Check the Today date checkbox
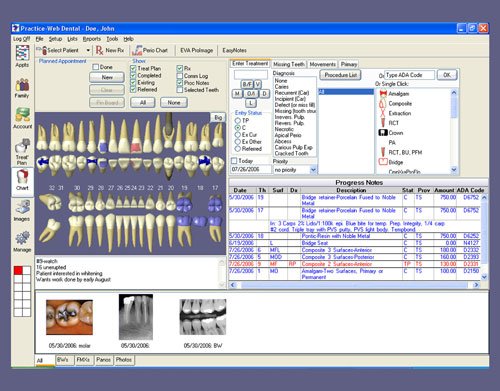 pos(234,161)
